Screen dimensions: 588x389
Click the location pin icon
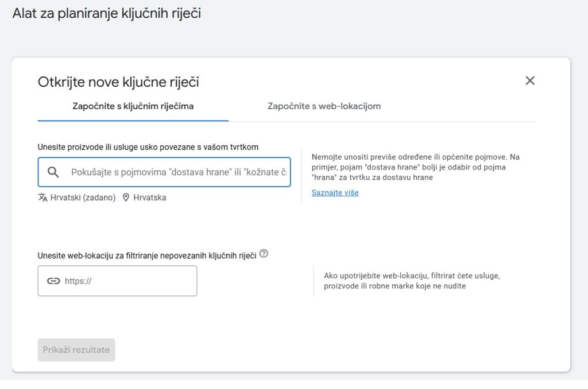[126, 198]
